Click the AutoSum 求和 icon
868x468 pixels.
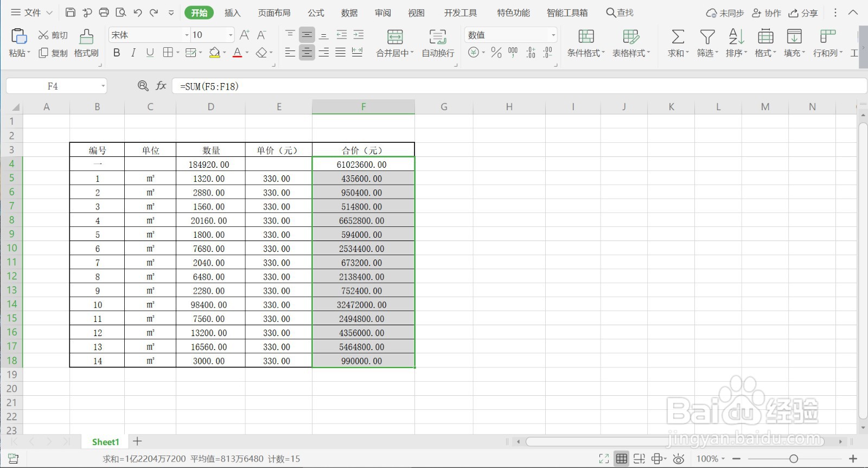coord(678,37)
